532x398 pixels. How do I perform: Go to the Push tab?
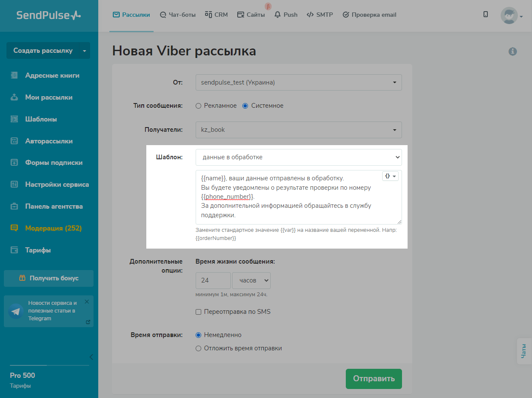pyautogui.click(x=286, y=15)
